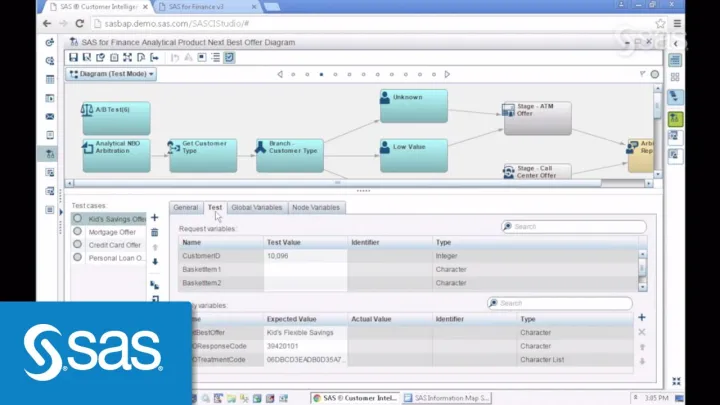
Task: Click the CustomerID test value 10,096 cell
Action: [305, 256]
